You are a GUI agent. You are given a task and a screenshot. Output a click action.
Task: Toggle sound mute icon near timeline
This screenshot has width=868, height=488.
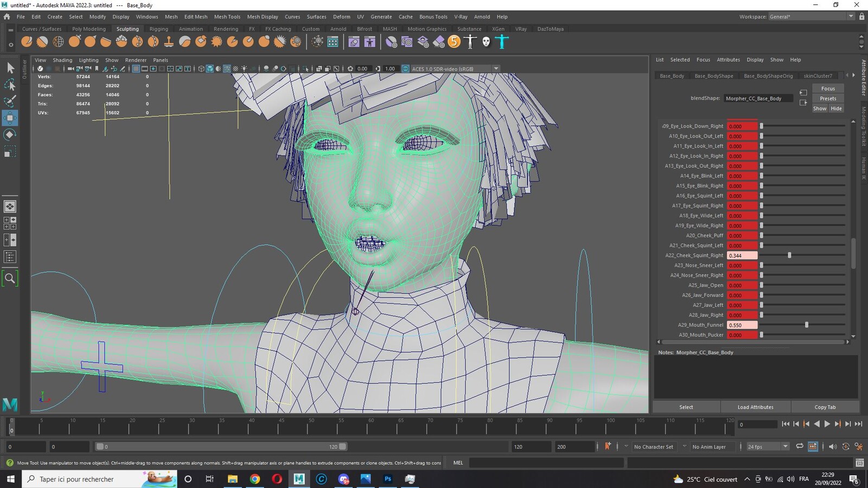[832, 446]
